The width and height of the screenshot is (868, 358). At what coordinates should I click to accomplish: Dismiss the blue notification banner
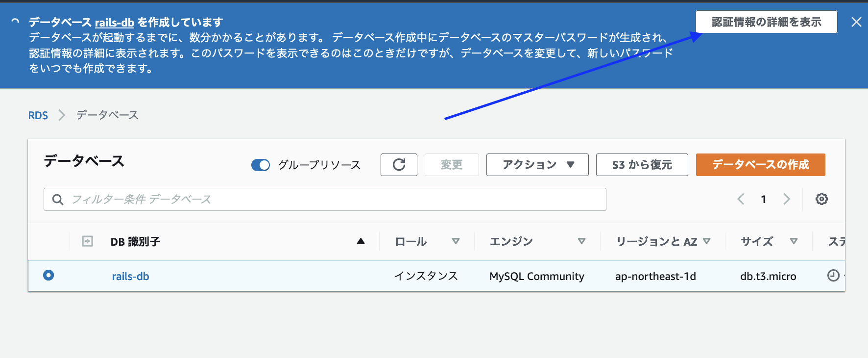tap(856, 22)
